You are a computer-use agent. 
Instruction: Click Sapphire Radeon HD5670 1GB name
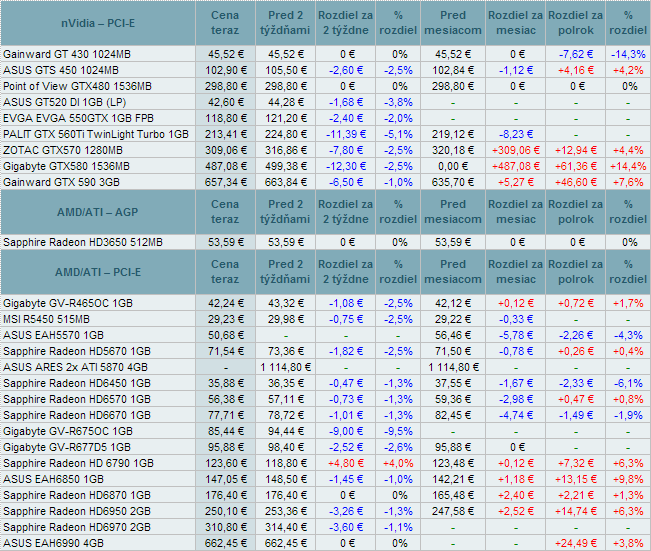(77, 351)
